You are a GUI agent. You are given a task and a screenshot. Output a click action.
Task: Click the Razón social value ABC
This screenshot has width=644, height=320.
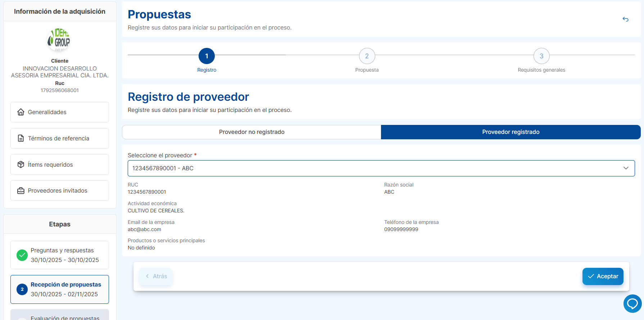389,192
